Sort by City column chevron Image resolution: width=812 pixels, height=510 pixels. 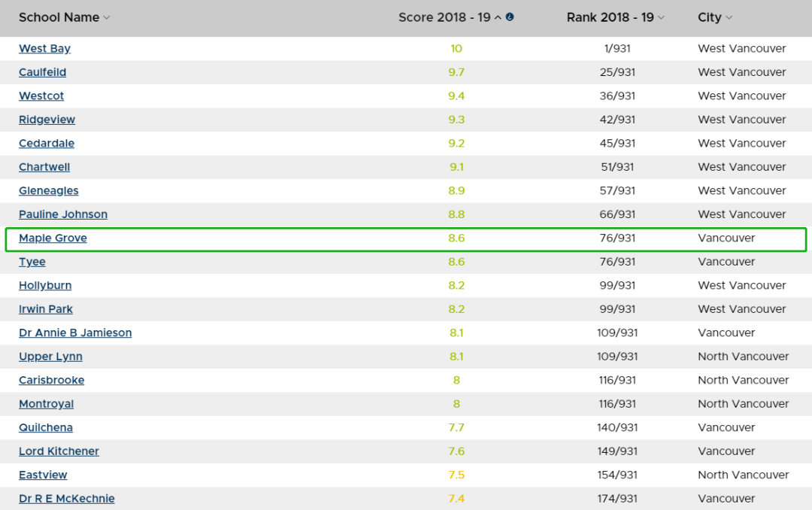[729, 17]
